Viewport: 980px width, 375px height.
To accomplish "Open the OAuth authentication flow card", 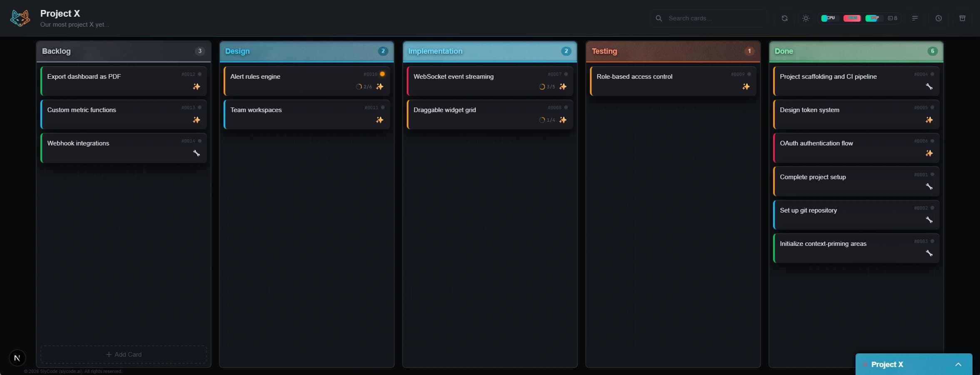I will (856, 148).
